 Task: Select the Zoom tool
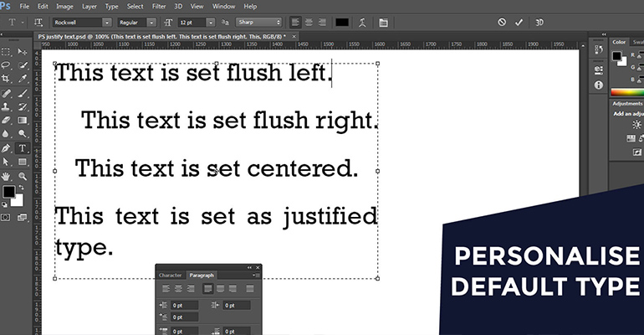point(23,177)
